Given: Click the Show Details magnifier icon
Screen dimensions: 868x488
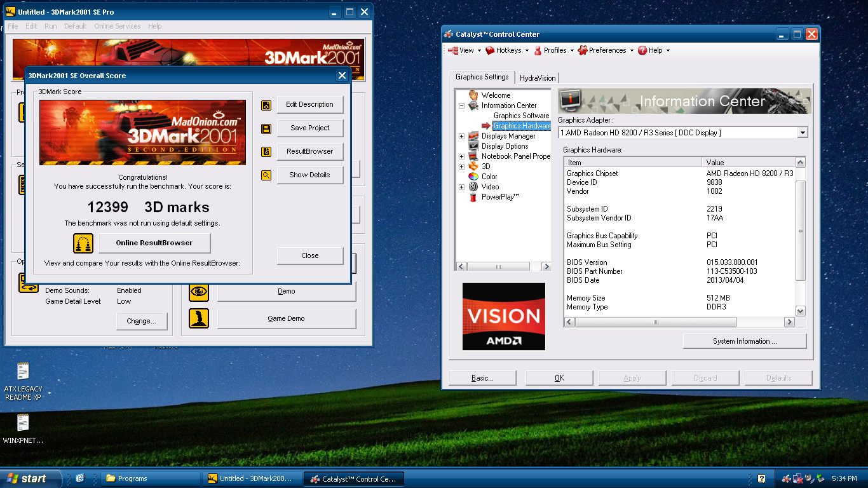Looking at the screenshot, I should pos(266,175).
